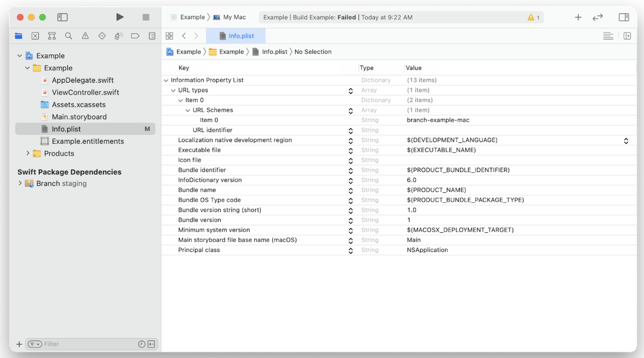
Task: Open value picker for development region
Action: coord(626,141)
